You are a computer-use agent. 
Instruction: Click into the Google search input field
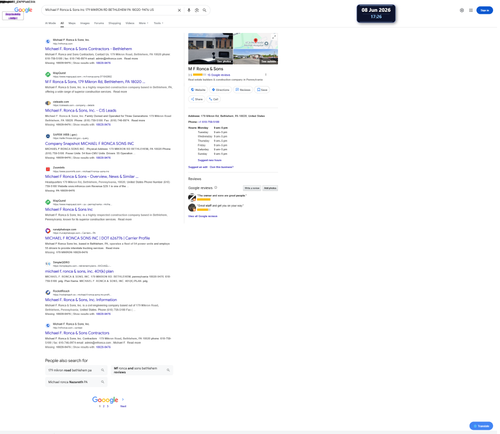pyautogui.click(x=110, y=10)
